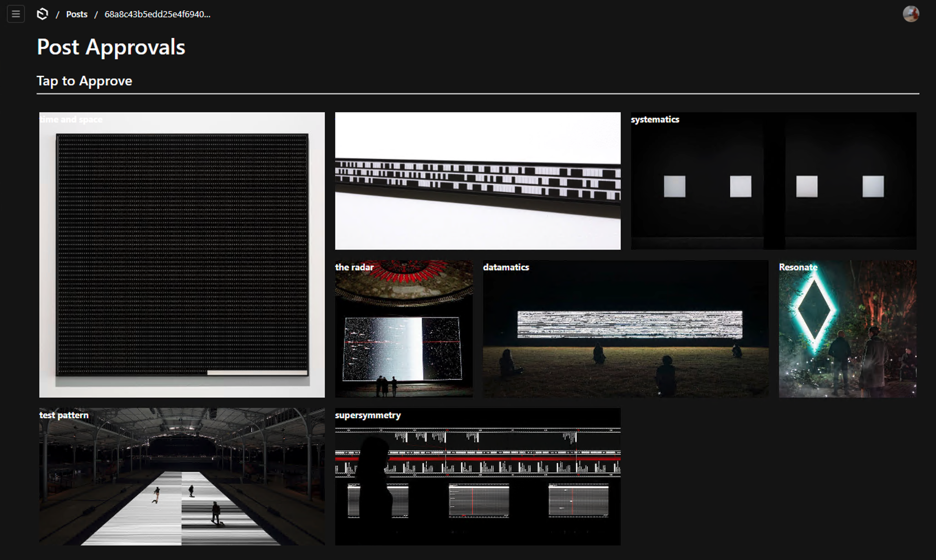The height and width of the screenshot is (560, 936).
Task: Go to Posts in the breadcrumb
Action: coord(77,14)
